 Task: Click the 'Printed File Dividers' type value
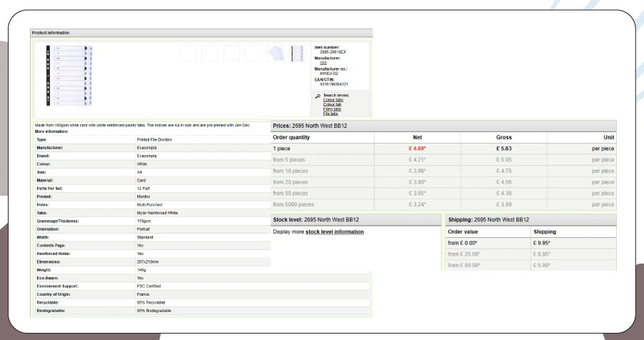click(x=154, y=140)
